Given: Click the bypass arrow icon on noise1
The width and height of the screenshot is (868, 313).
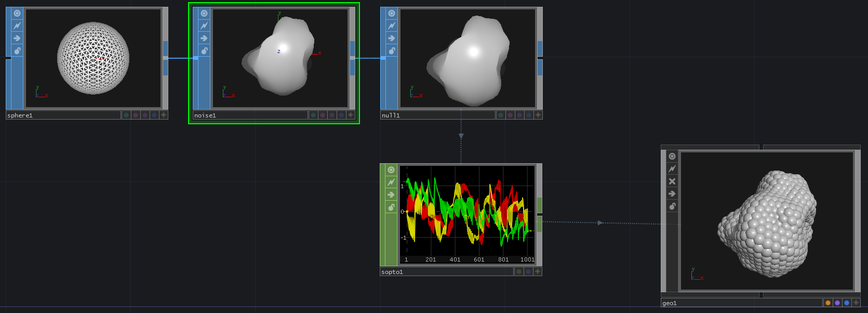Looking at the screenshot, I should click(x=204, y=38).
